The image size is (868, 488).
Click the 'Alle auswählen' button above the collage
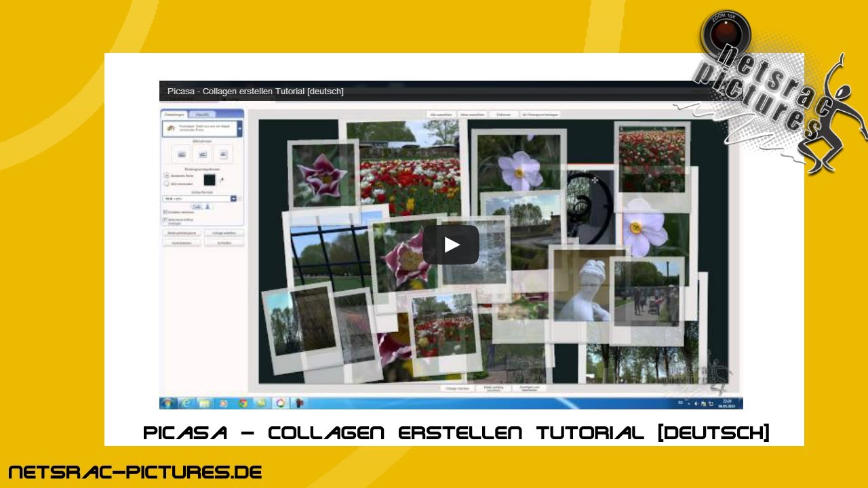pos(441,115)
